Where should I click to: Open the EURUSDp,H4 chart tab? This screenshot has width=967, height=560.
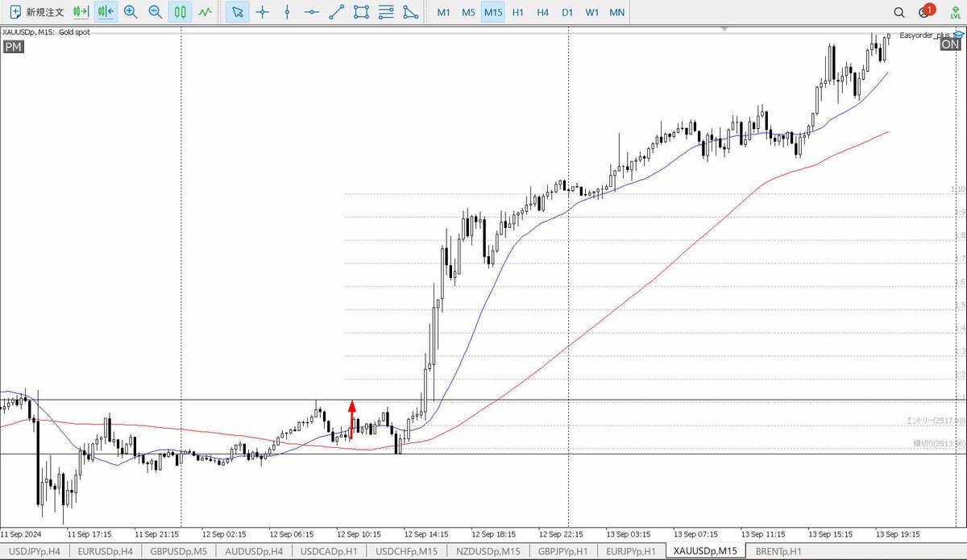click(105, 551)
